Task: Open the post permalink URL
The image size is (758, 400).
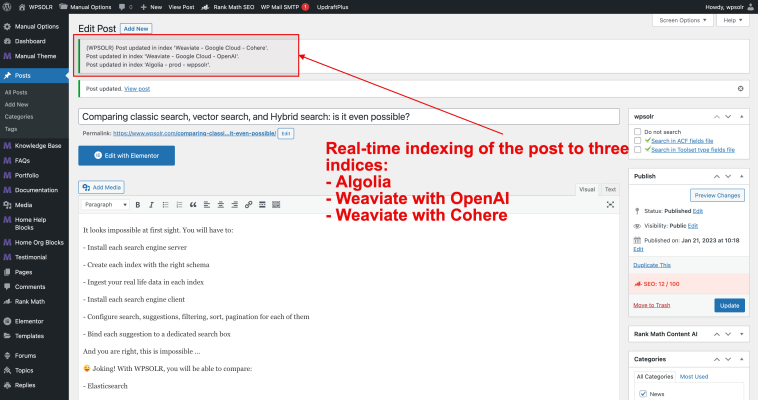Action: click(194, 133)
